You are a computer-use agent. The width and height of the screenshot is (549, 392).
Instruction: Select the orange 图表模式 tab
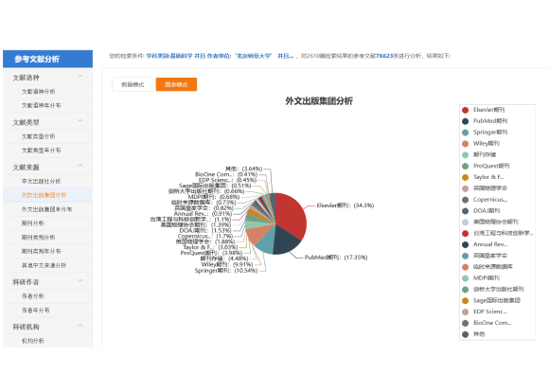[176, 84]
